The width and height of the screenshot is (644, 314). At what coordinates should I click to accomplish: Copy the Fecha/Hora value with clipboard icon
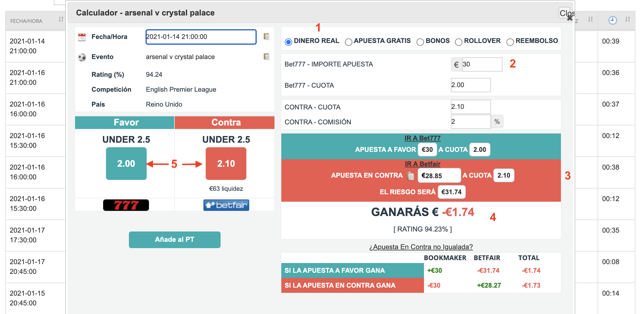[x=266, y=37]
